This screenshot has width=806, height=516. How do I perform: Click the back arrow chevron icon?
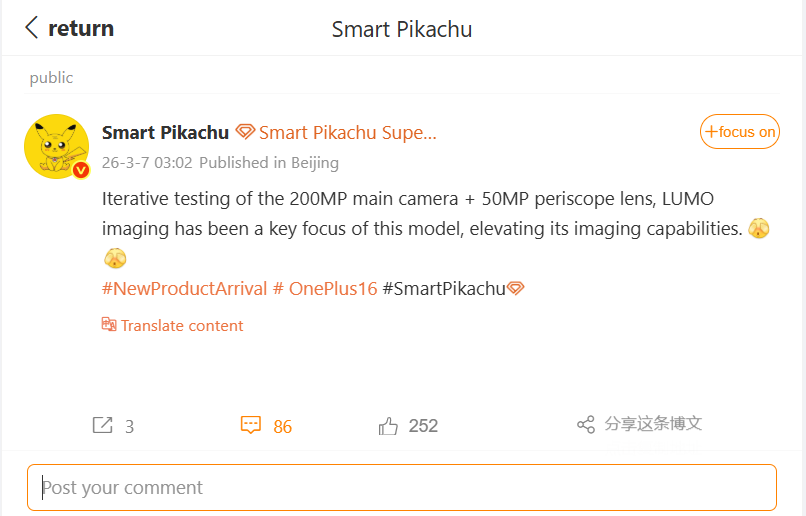pyautogui.click(x=32, y=28)
